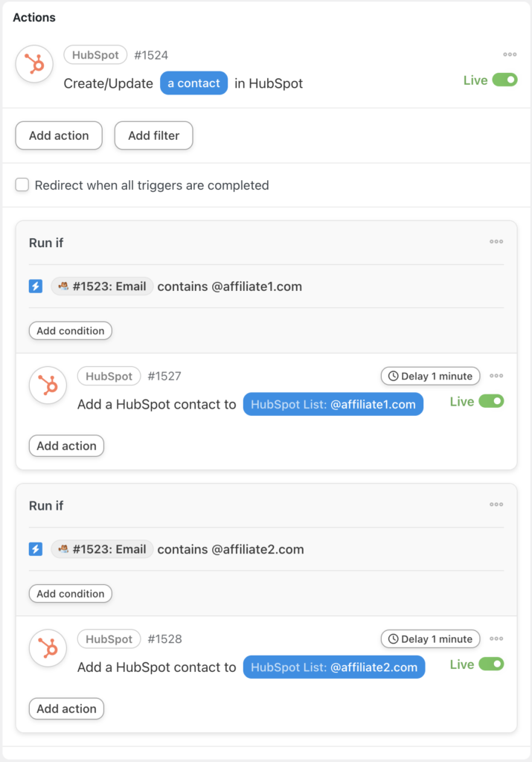Add a condition in the @affiliate2.com Run if block
Image resolution: width=532 pixels, height=762 pixels.
(70, 593)
